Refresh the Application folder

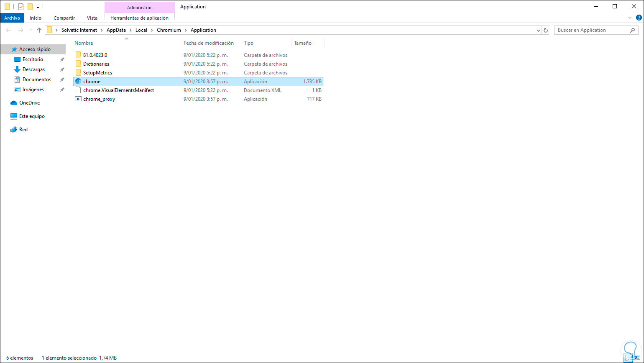coord(545,30)
